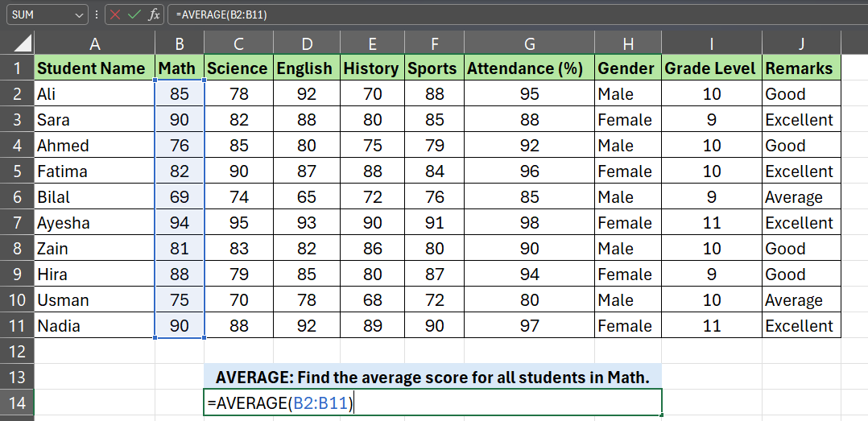Select column J header
Screen dimensions: 868x421
coord(801,43)
